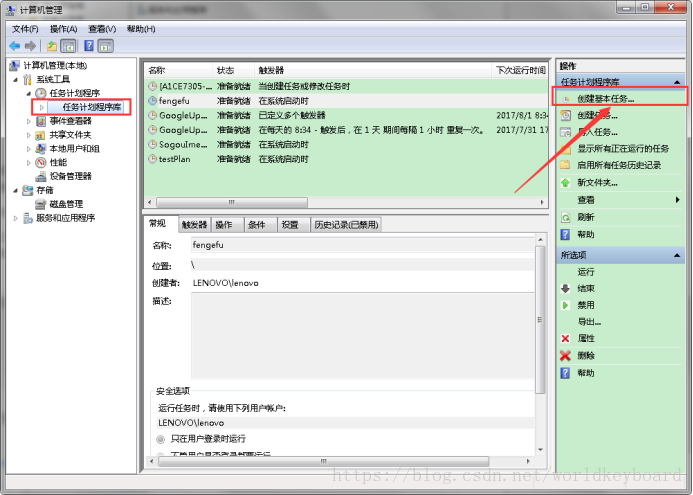Image resolution: width=693 pixels, height=495 pixels.
Task: Open the 操作(A) menu
Action: pyautogui.click(x=64, y=29)
